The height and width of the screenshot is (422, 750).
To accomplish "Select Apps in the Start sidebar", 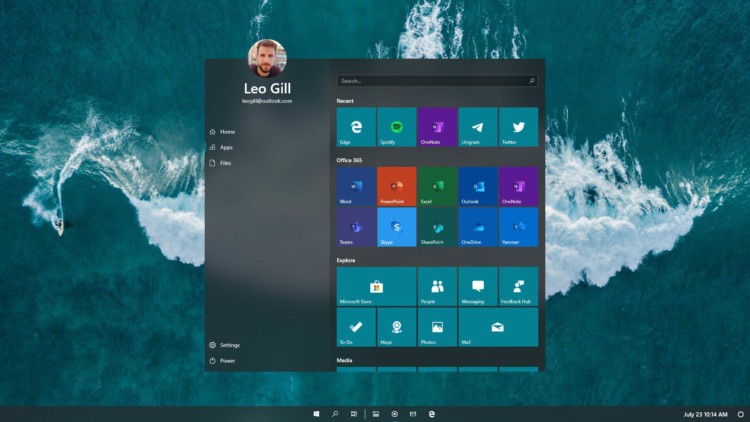I will point(226,147).
